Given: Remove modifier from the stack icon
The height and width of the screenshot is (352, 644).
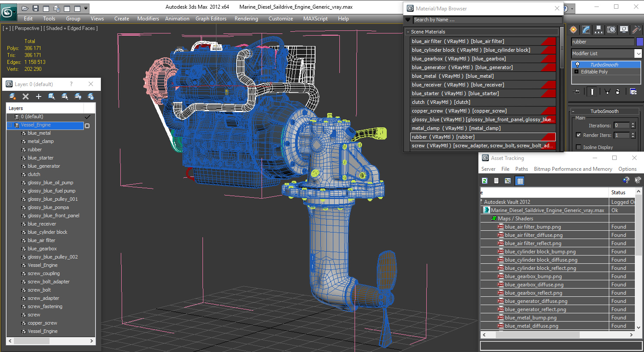Looking at the screenshot, I should coord(617,91).
